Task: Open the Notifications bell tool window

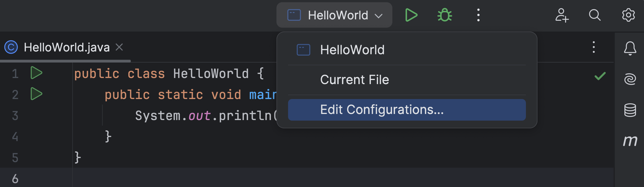Action: [630, 48]
